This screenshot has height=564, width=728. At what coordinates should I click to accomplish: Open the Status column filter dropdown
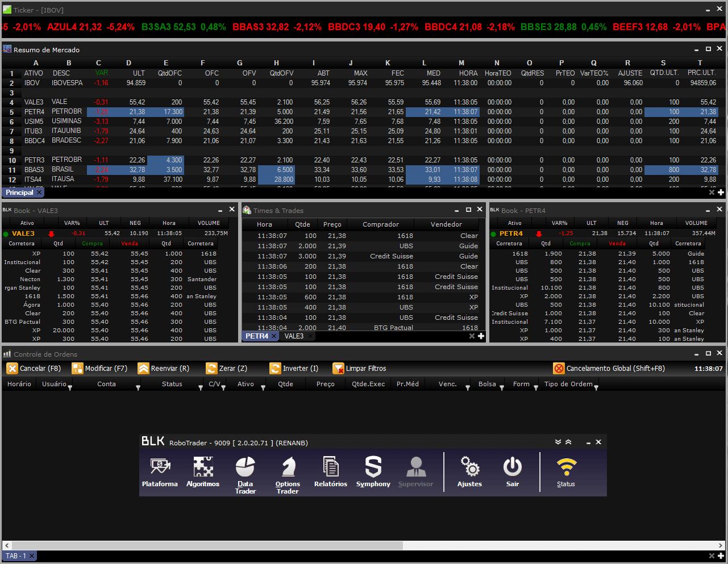point(201,387)
